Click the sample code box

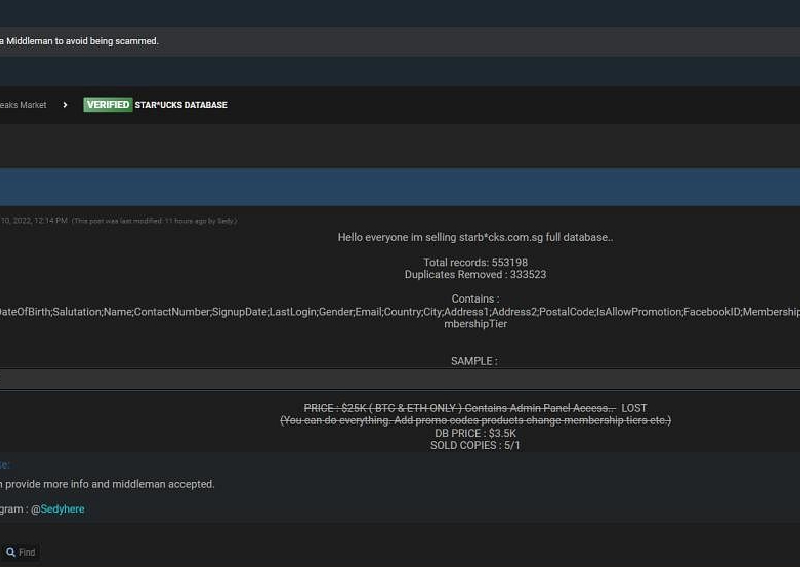tap(400, 379)
